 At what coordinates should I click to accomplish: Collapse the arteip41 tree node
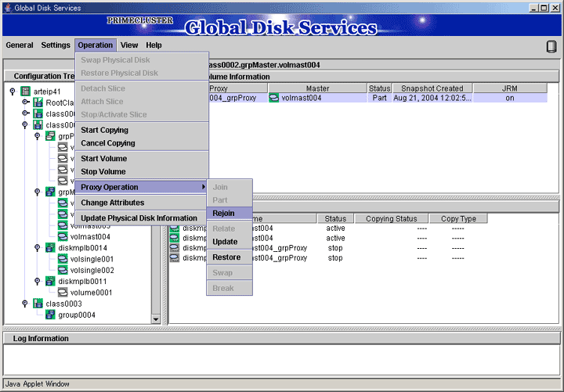point(13,92)
